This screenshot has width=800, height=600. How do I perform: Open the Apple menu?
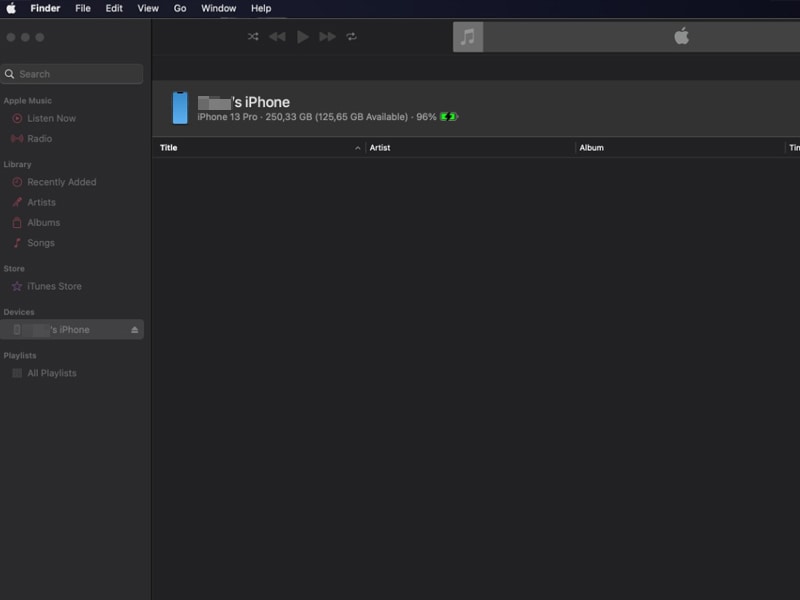[x=11, y=9]
